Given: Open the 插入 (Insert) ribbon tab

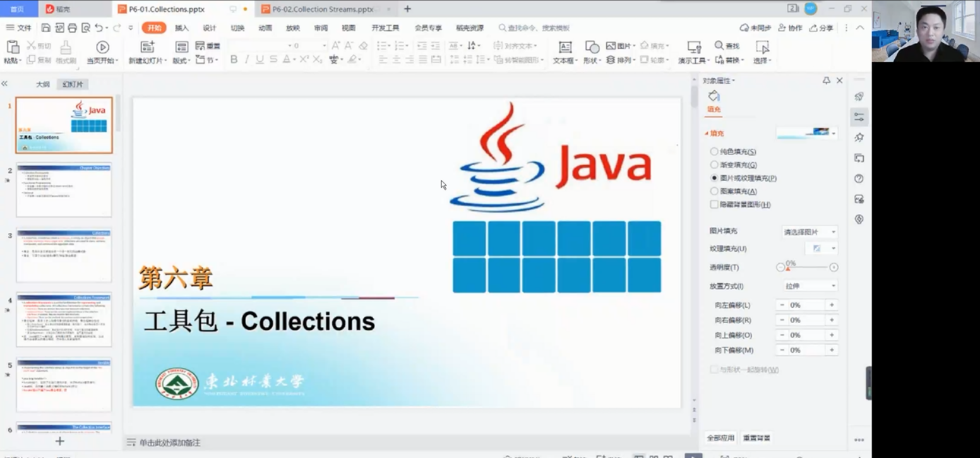Looking at the screenshot, I should 182,28.
